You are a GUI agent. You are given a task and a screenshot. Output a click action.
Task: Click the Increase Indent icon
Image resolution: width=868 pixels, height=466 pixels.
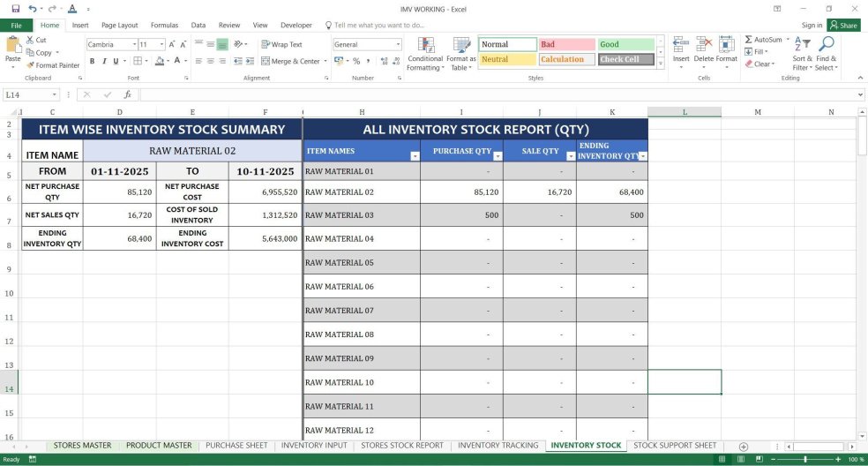click(251, 61)
